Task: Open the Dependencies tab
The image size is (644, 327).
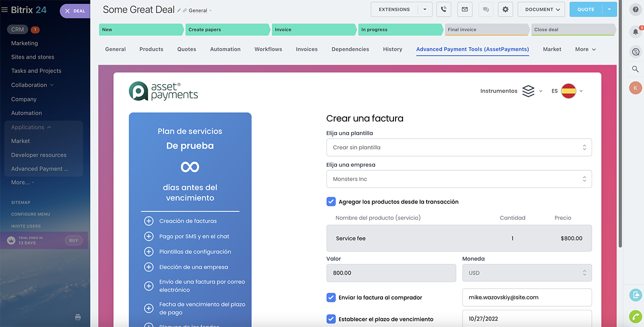Action: pyautogui.click(x=350, y=49)
